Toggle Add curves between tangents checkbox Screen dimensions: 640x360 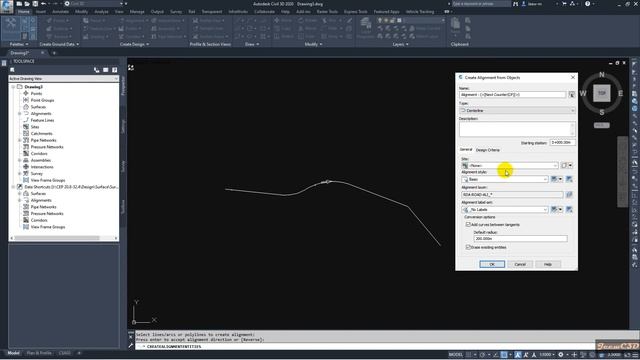point(468,224)
